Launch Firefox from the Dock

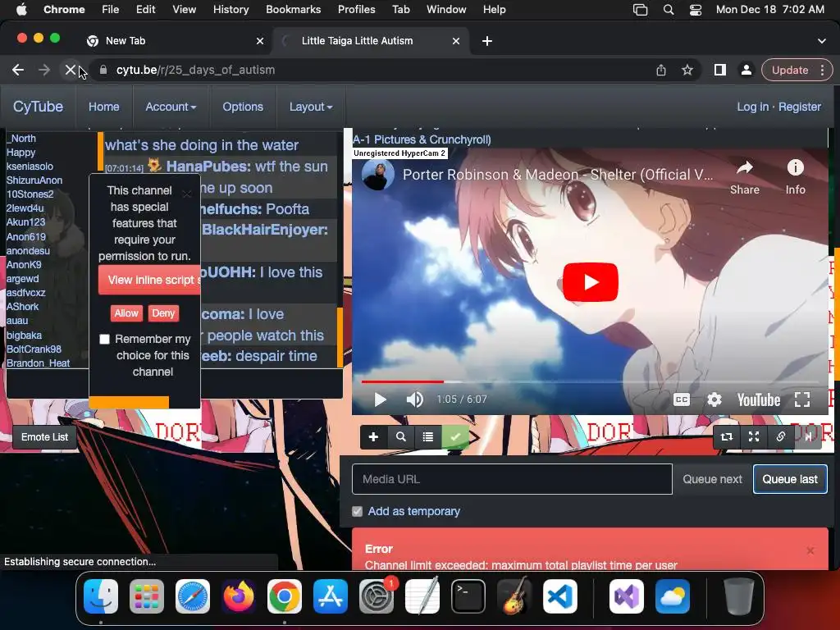[x=239, y=596]
